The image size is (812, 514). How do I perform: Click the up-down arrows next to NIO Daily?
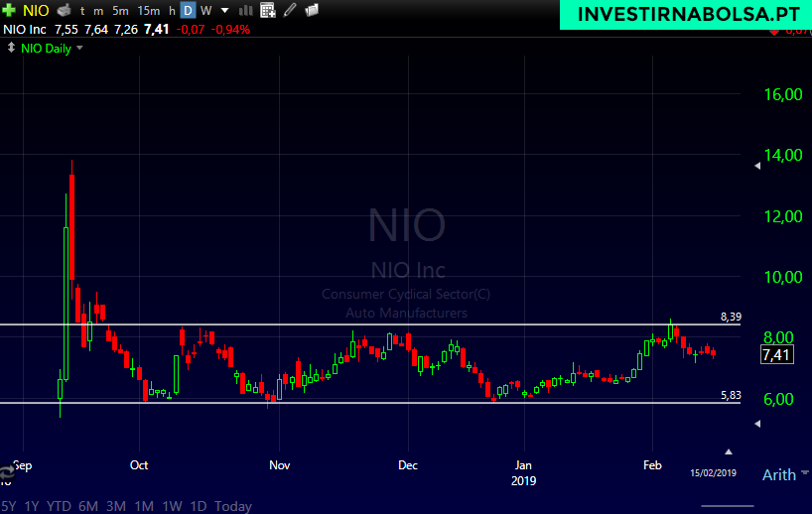click(x=10, y=49)
